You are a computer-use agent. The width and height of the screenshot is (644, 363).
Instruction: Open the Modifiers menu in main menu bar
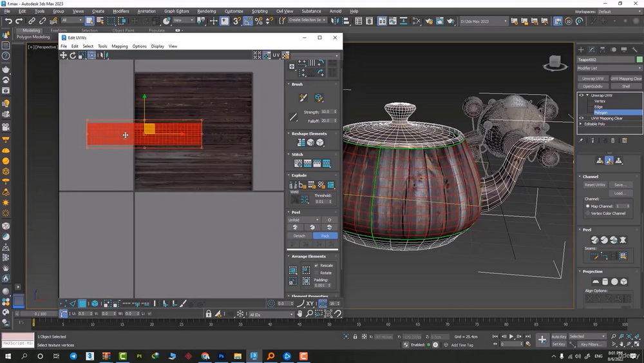coord(121,11)
